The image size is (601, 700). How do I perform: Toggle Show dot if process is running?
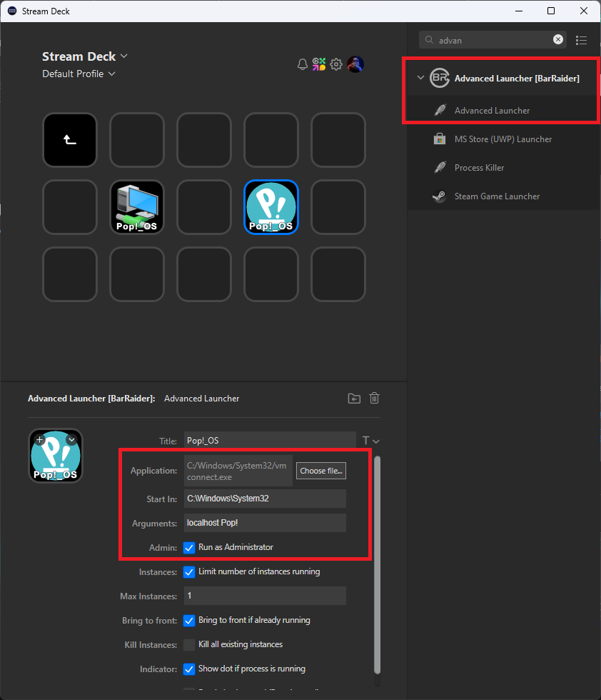click(189, 669)
